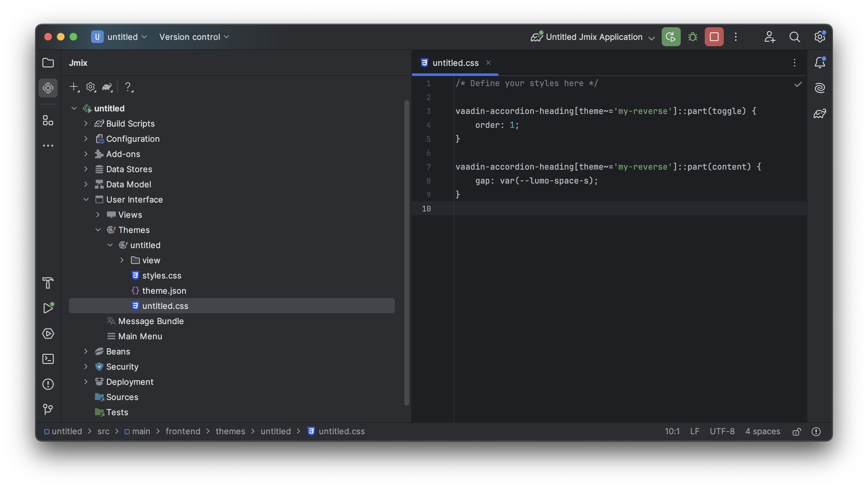
Task: Click the 10:1 caret position indicator
Action: (672, 431)
